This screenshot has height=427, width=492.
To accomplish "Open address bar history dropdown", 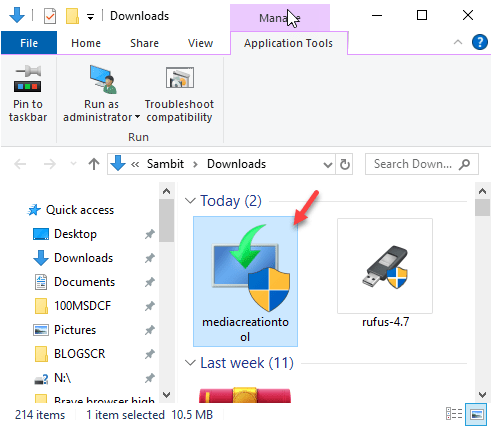I will 328,164.
